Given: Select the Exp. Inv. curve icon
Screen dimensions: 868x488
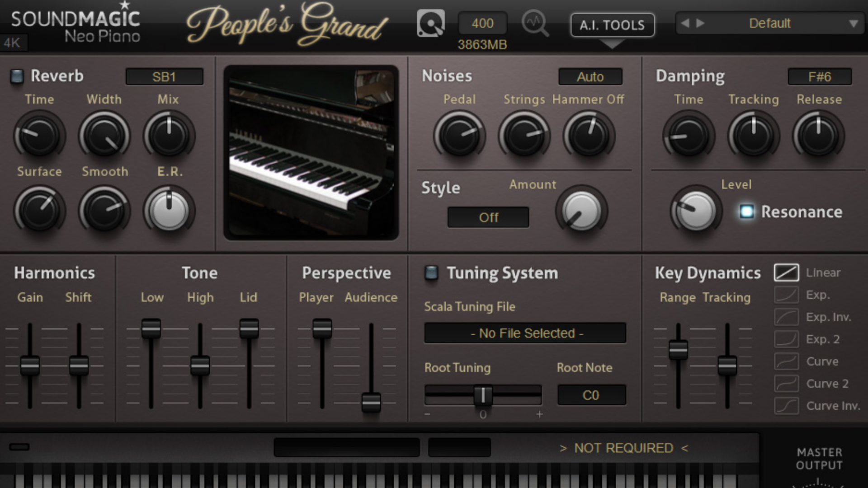Looking at the screenshot, I should (786, 317).
